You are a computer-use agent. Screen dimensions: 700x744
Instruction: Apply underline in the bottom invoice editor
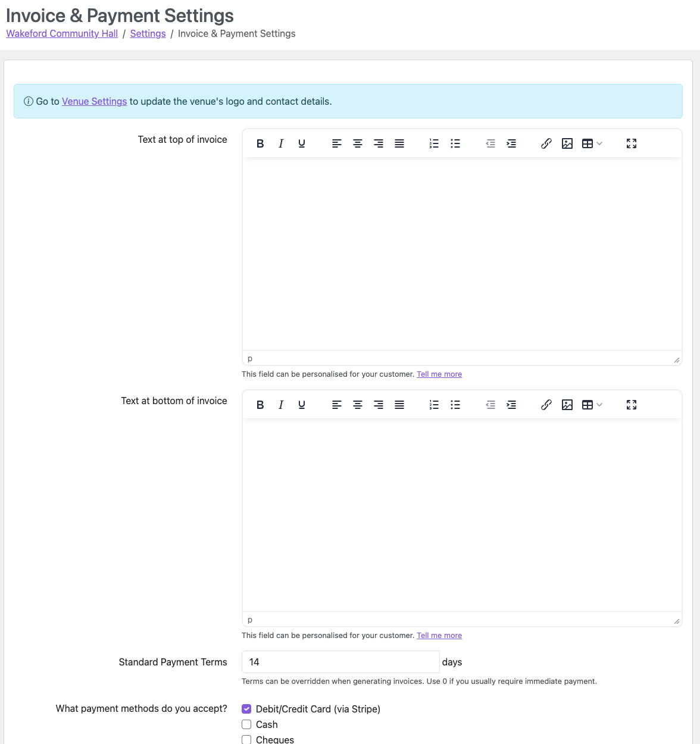click(x=302, y=404)
